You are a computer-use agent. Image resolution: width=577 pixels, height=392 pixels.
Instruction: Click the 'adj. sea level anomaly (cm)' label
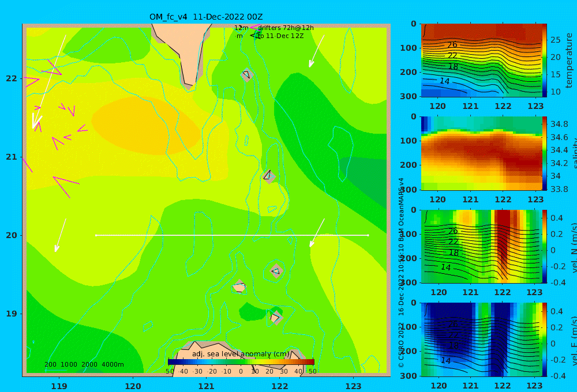pos(241,354)
